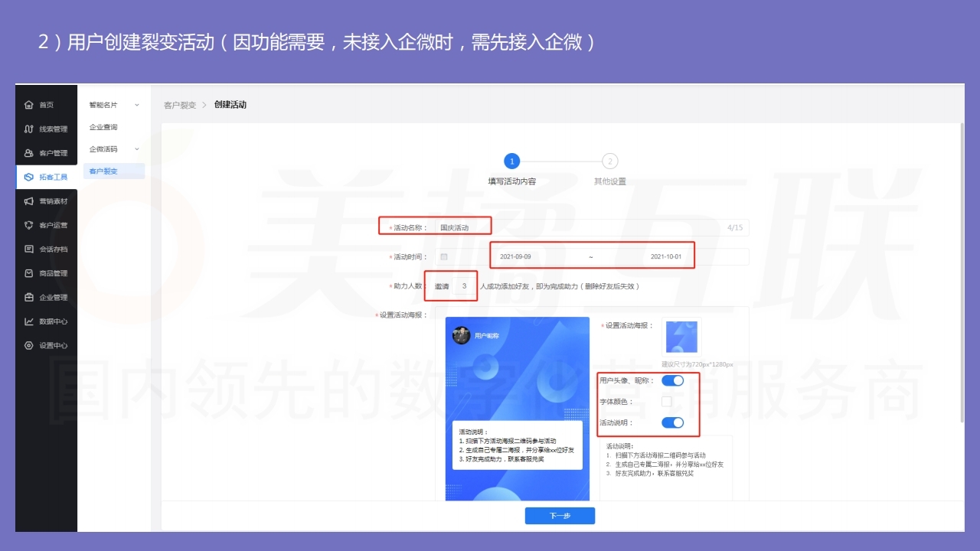980x551 pixels.
Task: Click the user avatar on poster preview
Action: [461, 335]
